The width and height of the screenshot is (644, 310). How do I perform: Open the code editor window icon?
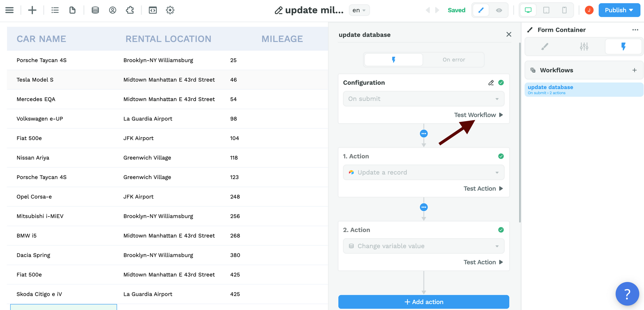click(153, 10)
